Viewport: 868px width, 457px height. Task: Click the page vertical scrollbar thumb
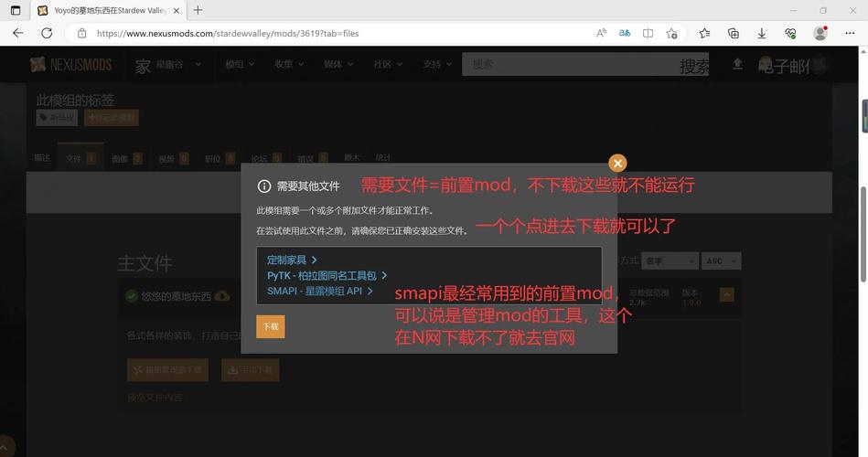click(863, 235)
